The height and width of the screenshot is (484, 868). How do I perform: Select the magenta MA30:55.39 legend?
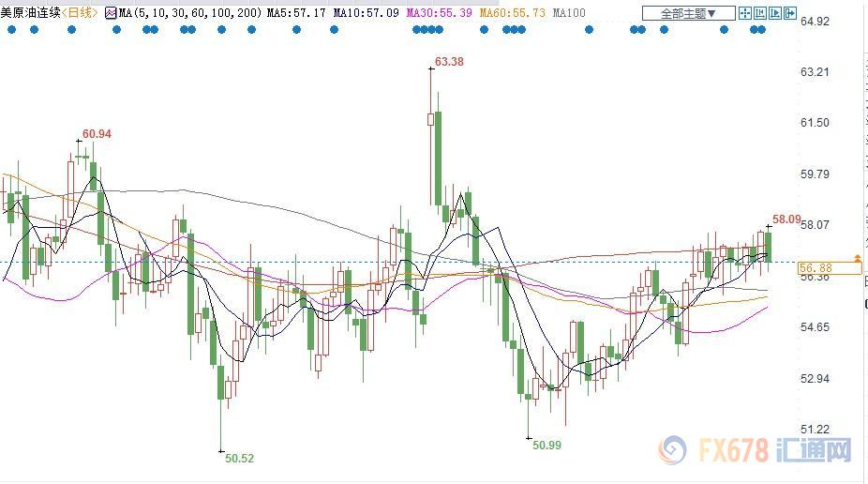tap(439, 13)
